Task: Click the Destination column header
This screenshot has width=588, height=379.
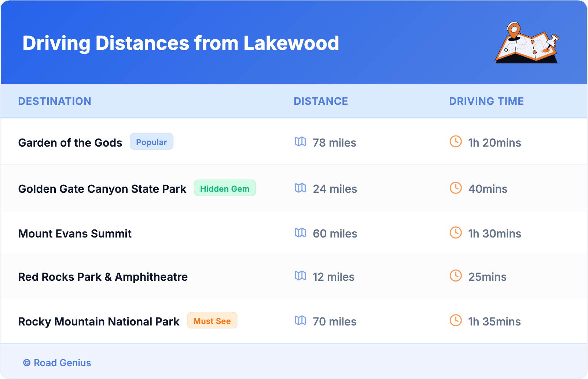Action: click(55, 101)
